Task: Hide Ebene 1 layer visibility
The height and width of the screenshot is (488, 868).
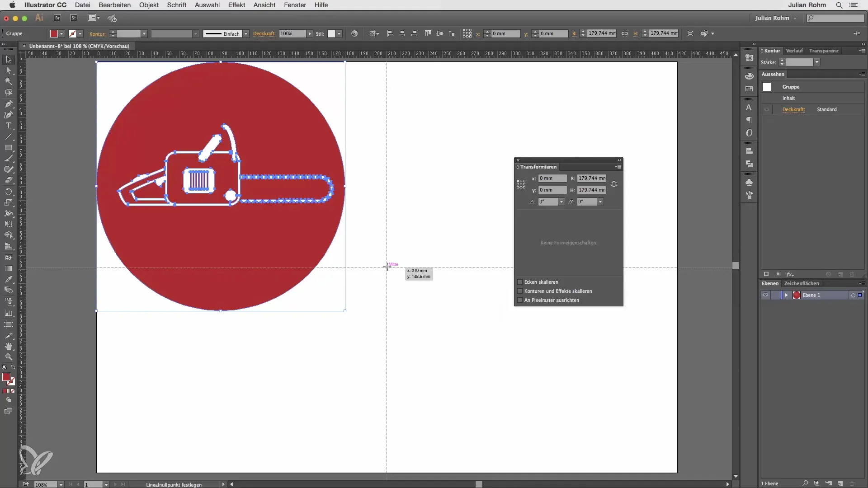Action: pos(765,295)
